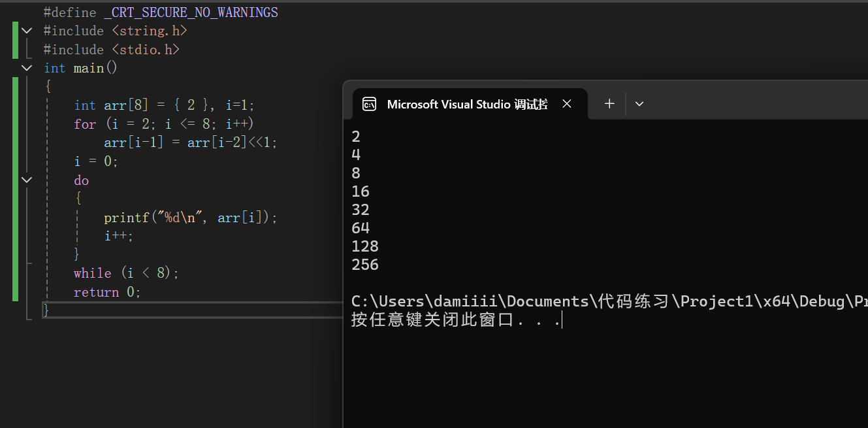Click the C:\Users\damiiii path line in console
The height and width of the screenshot is (428, 868).
(x=609, y=301)
